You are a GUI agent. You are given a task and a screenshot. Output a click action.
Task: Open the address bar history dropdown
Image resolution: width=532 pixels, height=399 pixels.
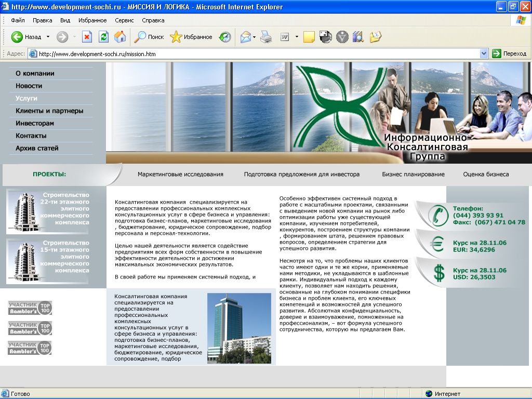pos(484,53)
